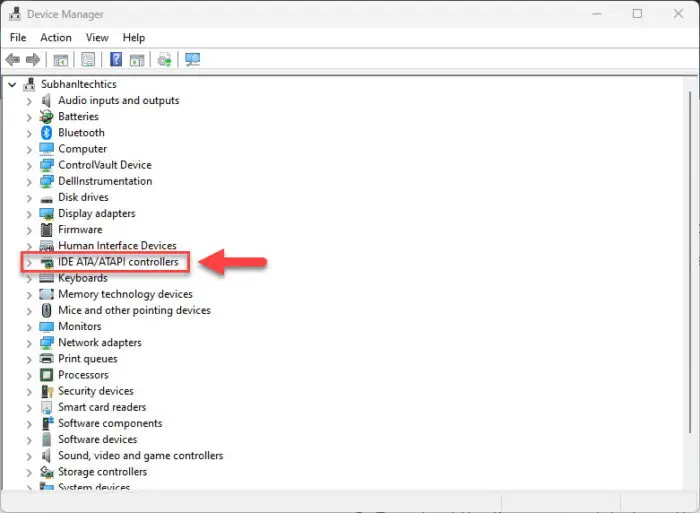Screen dimensions: 700x513
Task: Click the monitor icon at toolbar end
Action: click(193, 60)
